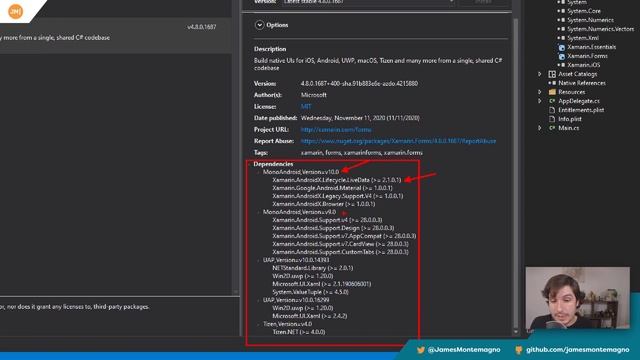
Task: Select the package entry showing v4.8.0.1687
Action: (116, 35)
